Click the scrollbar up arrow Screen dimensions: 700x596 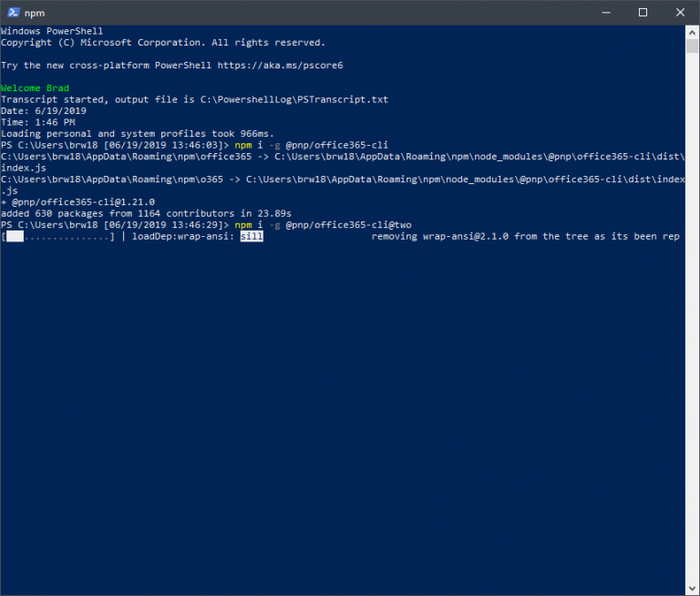click(692, 32)
